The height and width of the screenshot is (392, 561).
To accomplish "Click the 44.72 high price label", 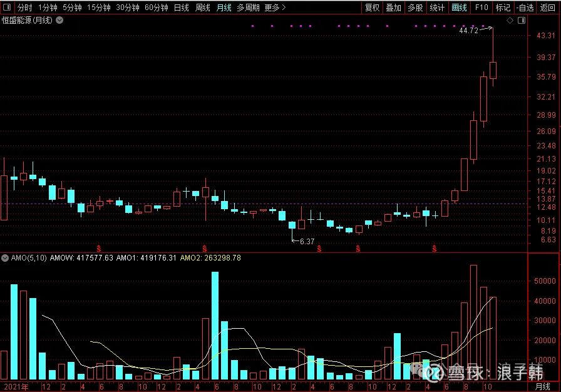I will point(468,31).
